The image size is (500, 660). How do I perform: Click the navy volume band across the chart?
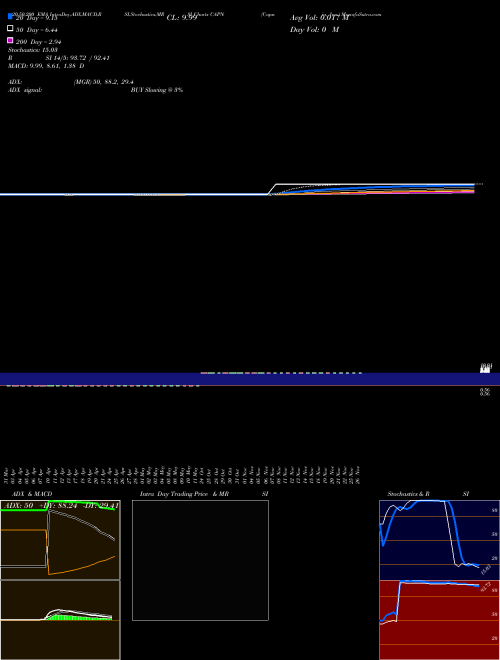coord(250,379)
